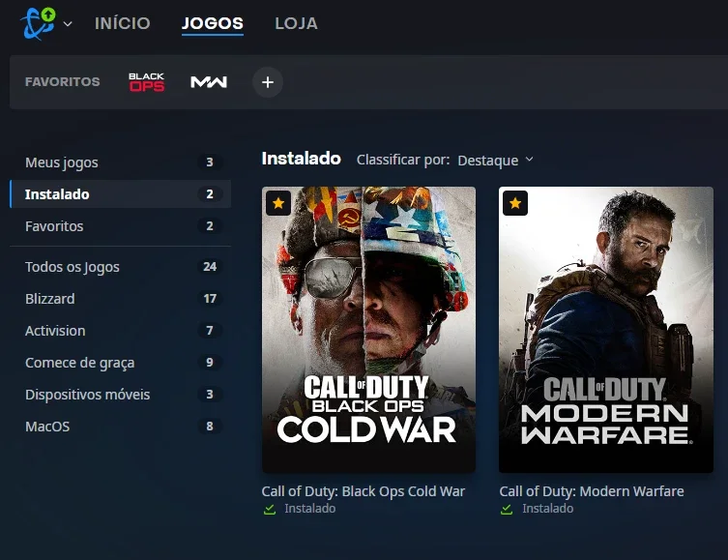Viewport: 728px width, 560px height.
Task: Click the FAVORITOS bar label
Action: (62, 81)
